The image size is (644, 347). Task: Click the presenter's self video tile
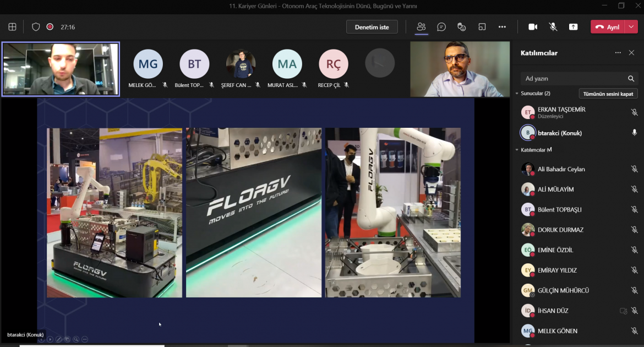point(61,69)
